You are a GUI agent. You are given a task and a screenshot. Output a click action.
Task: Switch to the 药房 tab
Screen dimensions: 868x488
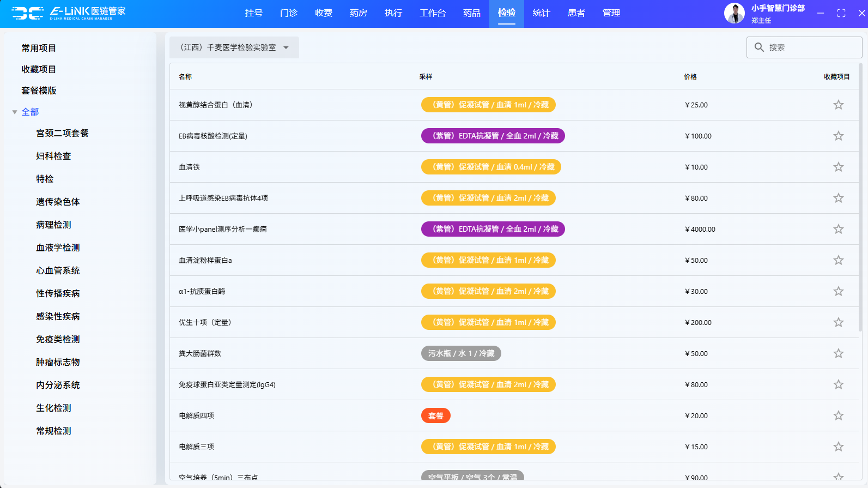click(358, 13)
